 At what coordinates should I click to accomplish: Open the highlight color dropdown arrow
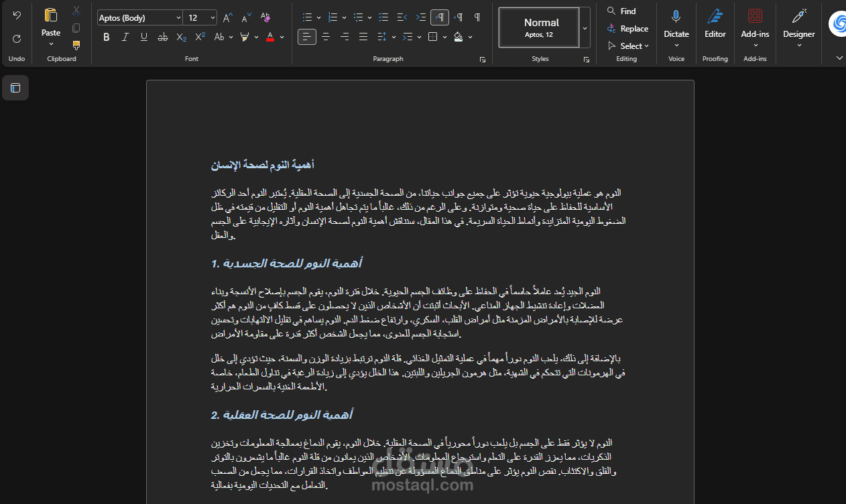257,37
